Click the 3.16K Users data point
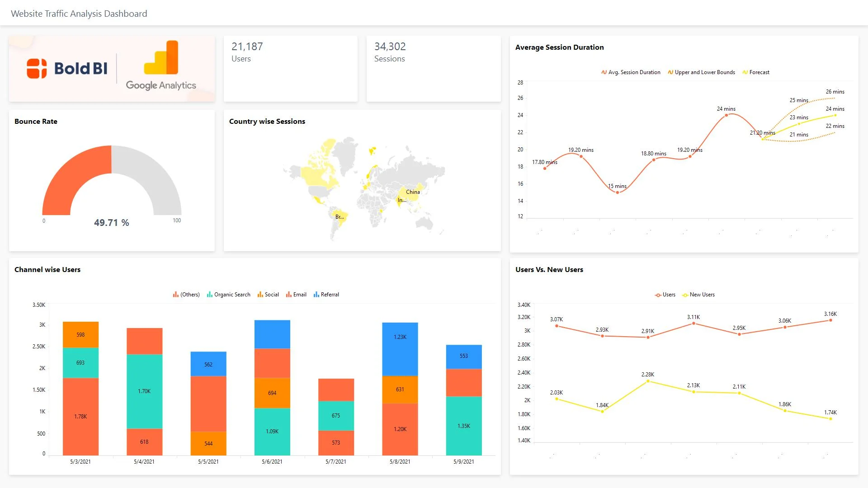Screen dimensions: 868x488 [830, 320]
